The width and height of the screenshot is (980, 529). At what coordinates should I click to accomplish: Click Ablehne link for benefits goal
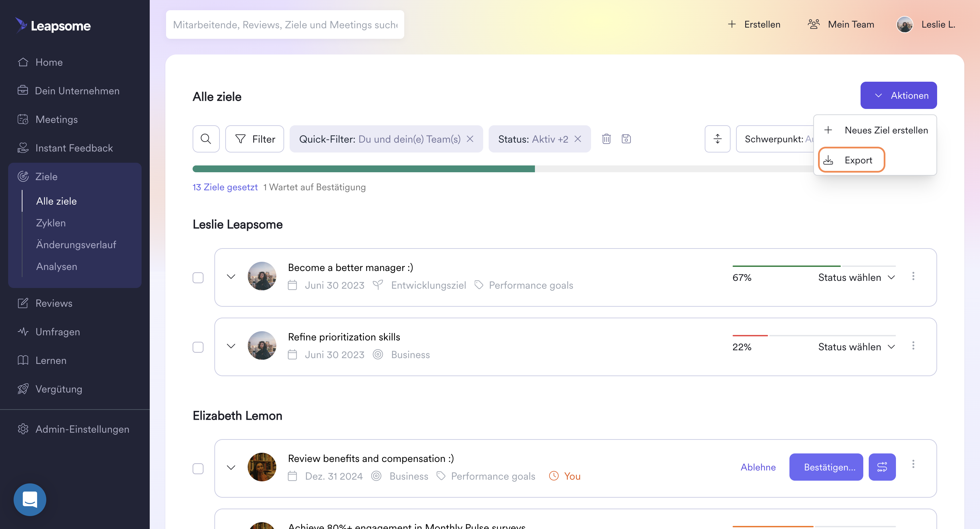758,467
